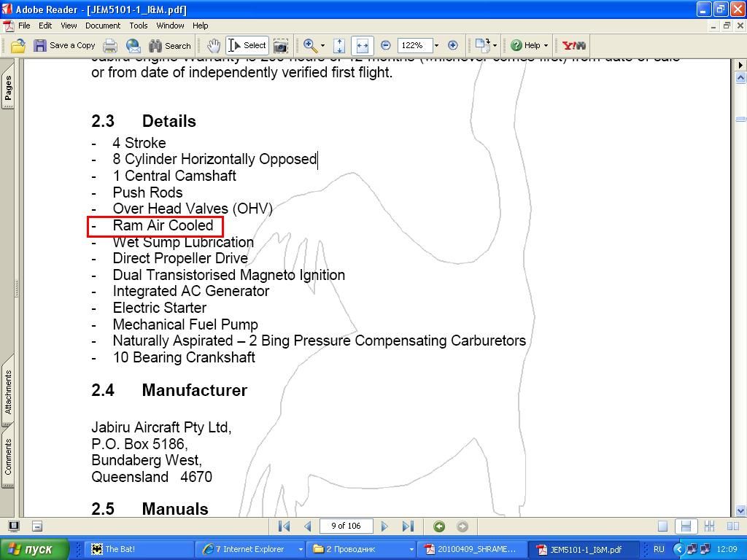This screenshot has height=560, width=747.
Task: Switch to Continuous page layout
Action: click(x=686, y=526)
